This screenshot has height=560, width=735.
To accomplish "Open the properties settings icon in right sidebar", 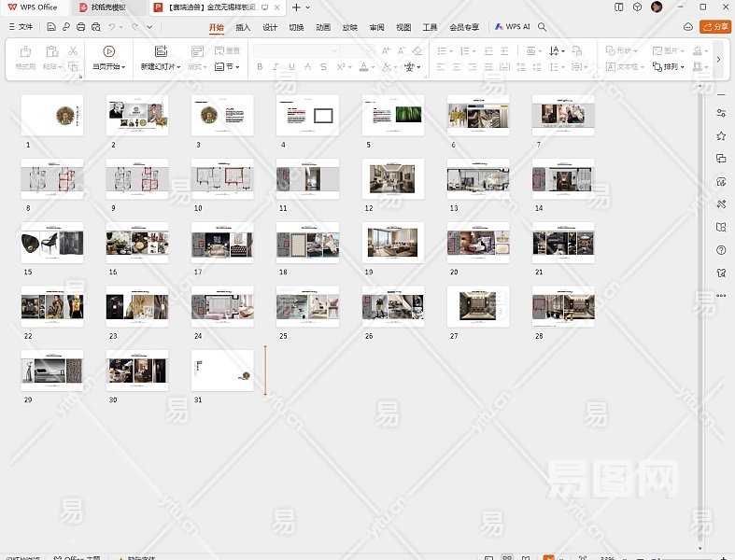I will [721, 113].
